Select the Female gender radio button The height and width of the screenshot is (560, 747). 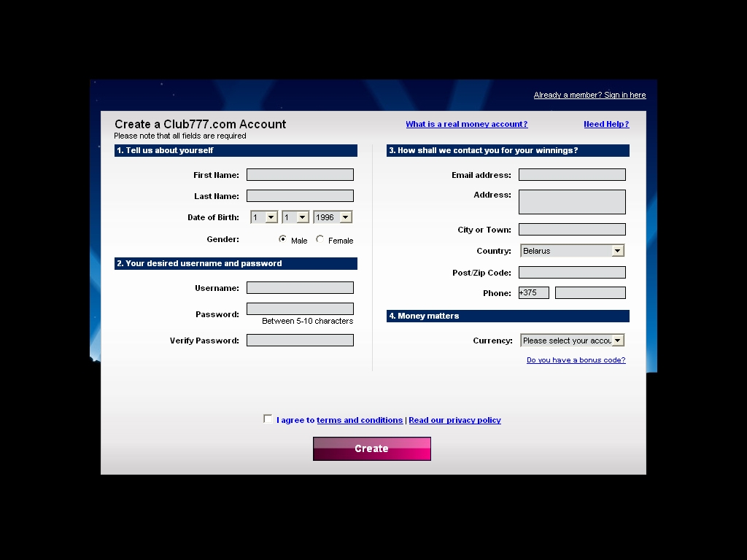pyautogui.click(x=320, y=239)
